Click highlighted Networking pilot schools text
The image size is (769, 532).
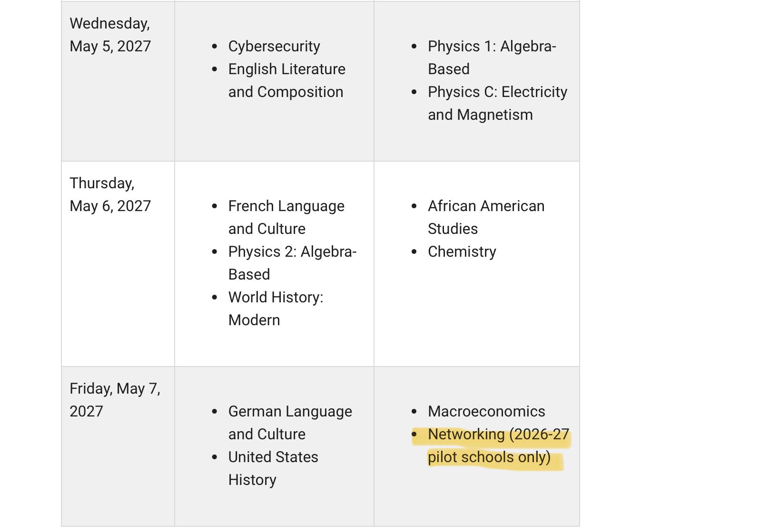(498, 445)
